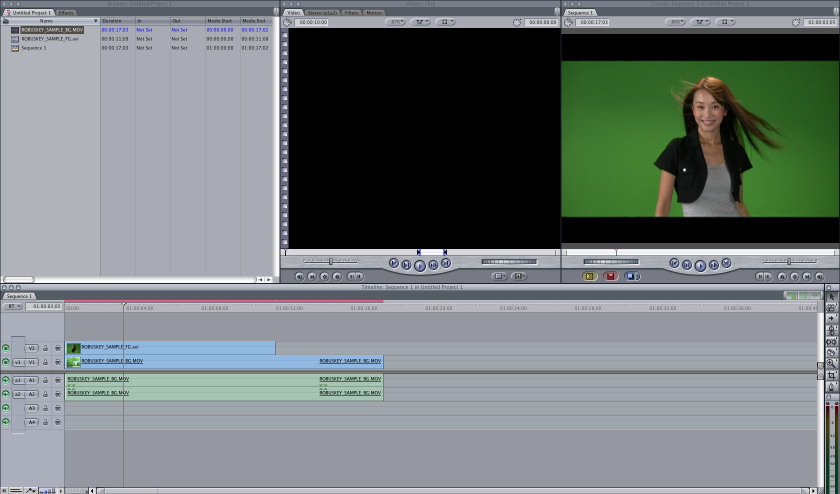Click the Viewer shuttle slider
The height and width of the screenshot is (494, 840).
pyautogui.click(x=331, y=261)
